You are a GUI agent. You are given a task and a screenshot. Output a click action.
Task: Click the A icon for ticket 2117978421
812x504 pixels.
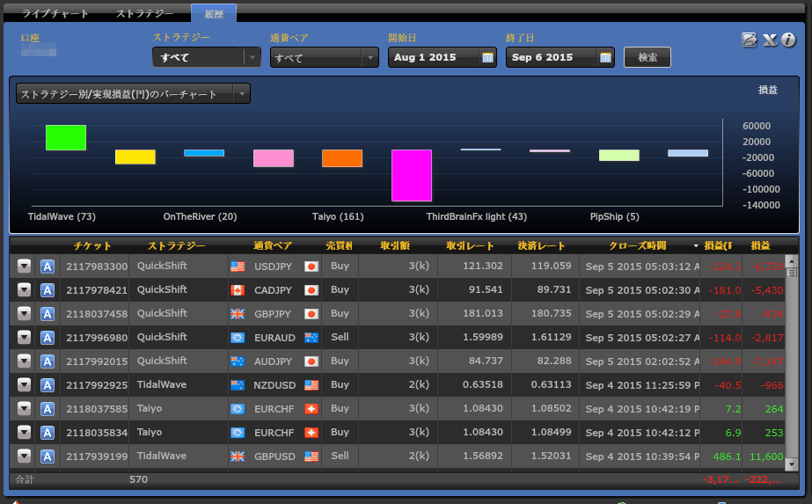tap(48, 290)
